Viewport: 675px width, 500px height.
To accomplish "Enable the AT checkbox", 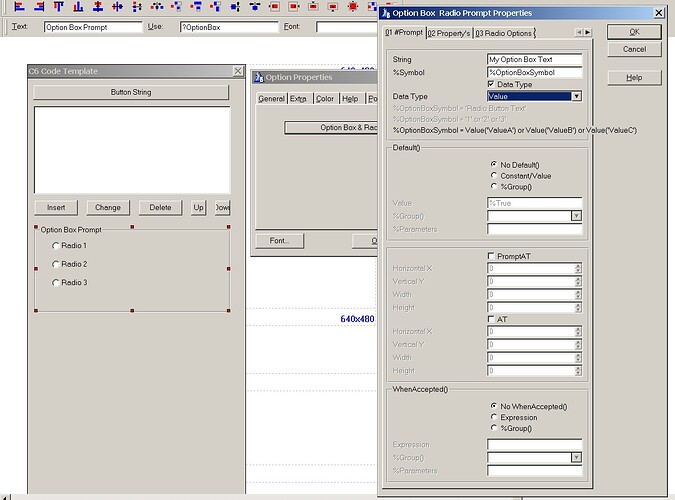I will point(491,319).
